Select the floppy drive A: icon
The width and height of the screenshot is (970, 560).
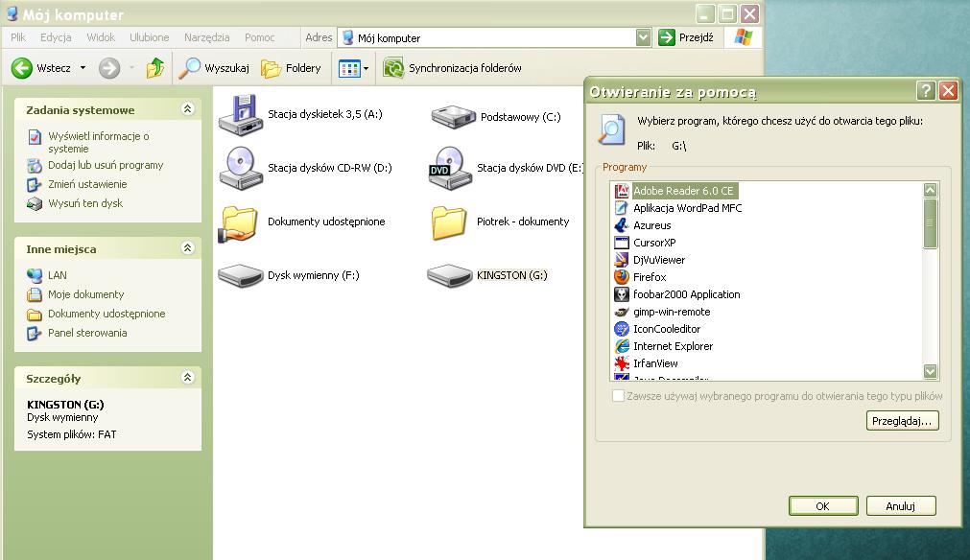[241, 115]
